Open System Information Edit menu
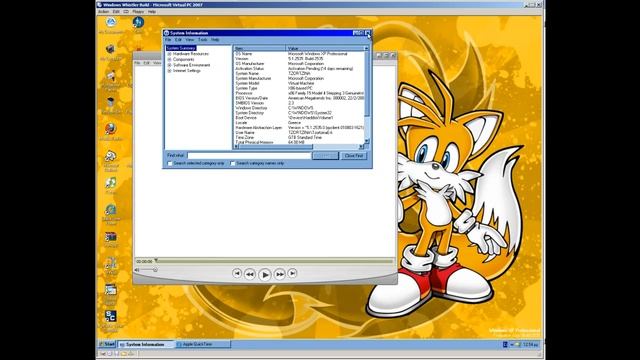 tap(178, 40)
